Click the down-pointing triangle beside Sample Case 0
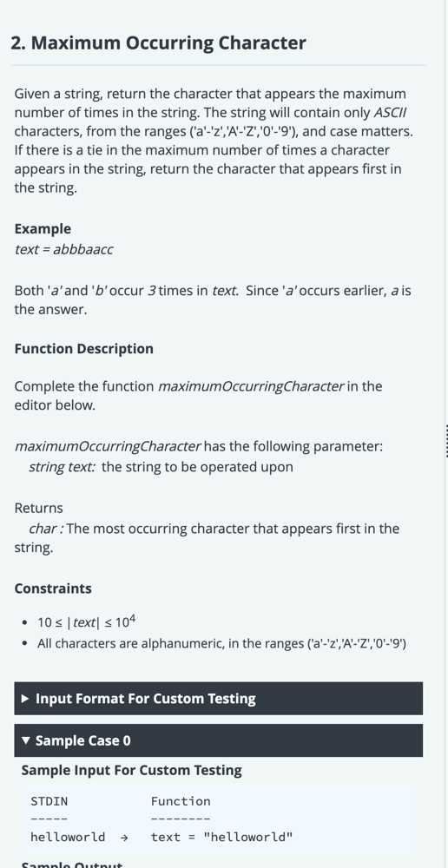The image size is (448, 868). tap(25, 740)
